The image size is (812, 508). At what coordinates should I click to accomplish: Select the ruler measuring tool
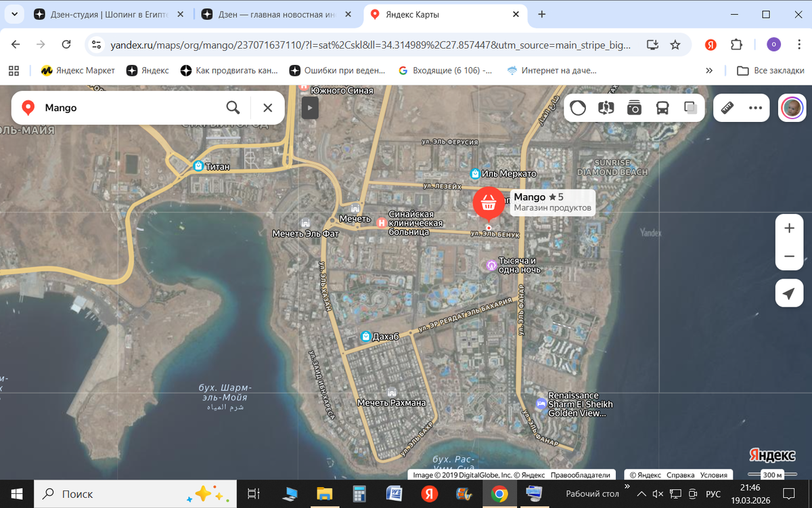[x=728, y=108]
